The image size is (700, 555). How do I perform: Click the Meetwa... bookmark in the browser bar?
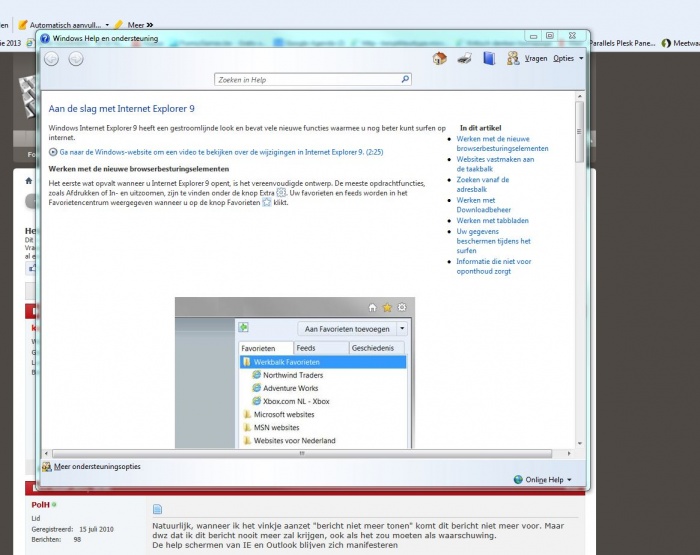point(681,43)
